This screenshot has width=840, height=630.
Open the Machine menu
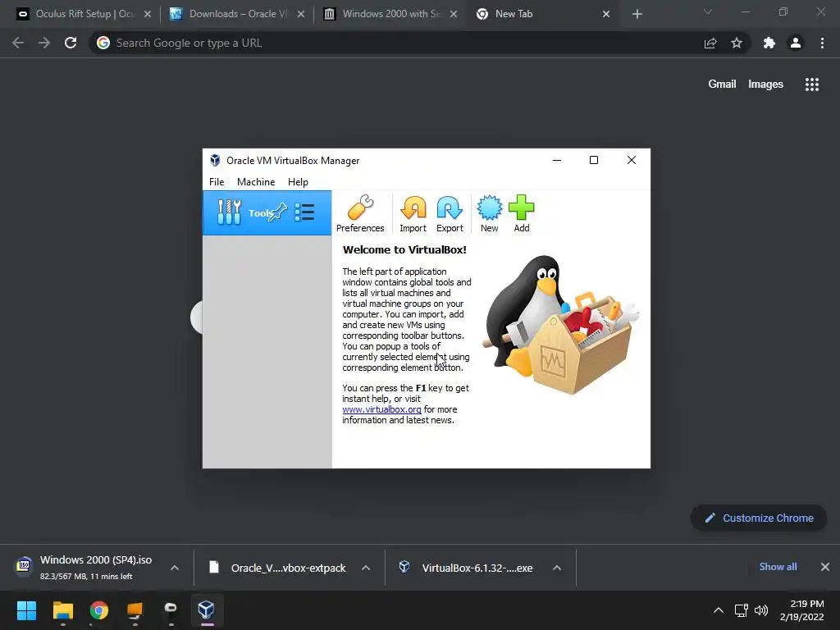pyautogui.click(x=256, y=181)
